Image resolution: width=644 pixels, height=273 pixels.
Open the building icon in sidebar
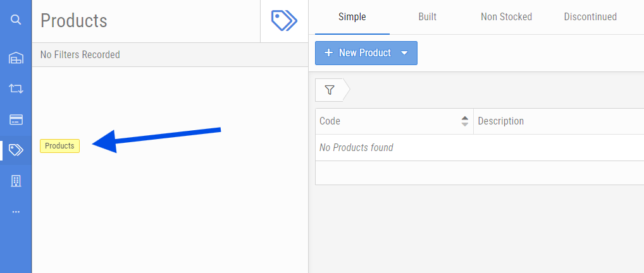pyautogui.click(x=16, y=181)
